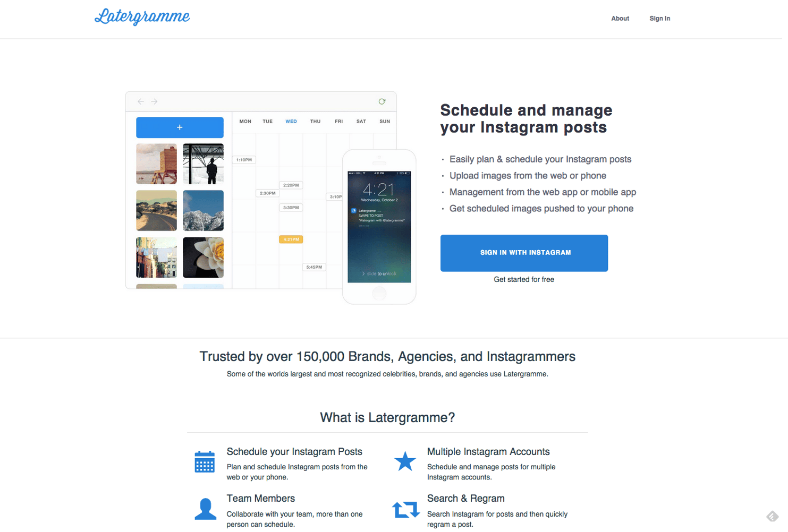Viewport: 788px width, 532px height.
Task: Click the blue regram arrows icon
Action: coord(405,510)
